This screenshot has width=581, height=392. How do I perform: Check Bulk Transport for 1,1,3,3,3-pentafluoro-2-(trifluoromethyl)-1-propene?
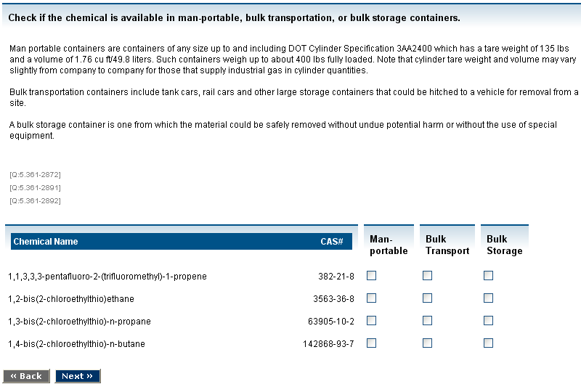pyautogui.click(x=427, y=276)
